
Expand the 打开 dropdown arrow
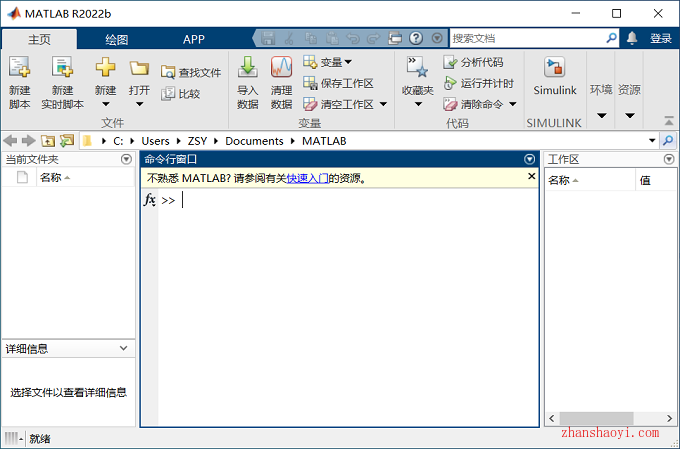click(x=139, y=104)
